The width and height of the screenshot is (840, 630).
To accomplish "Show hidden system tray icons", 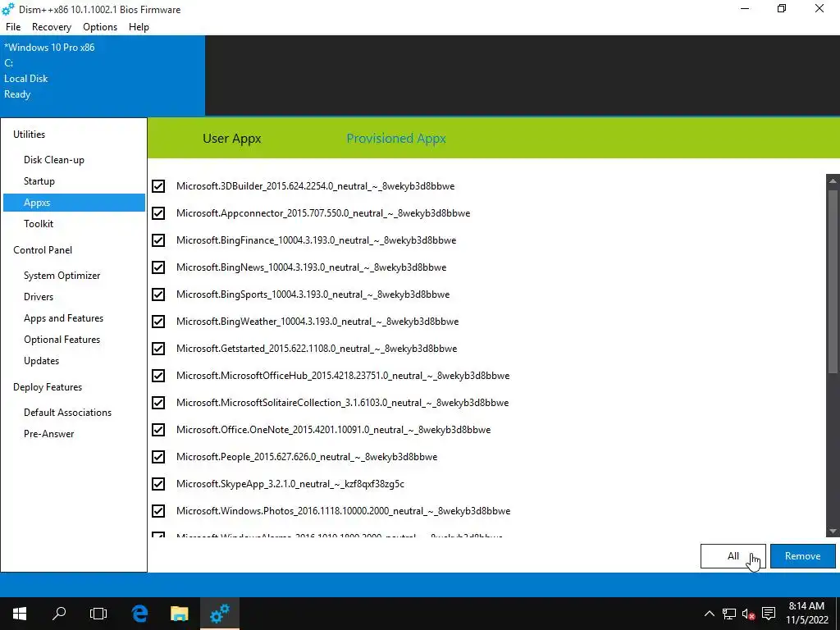I will point(709,614).
